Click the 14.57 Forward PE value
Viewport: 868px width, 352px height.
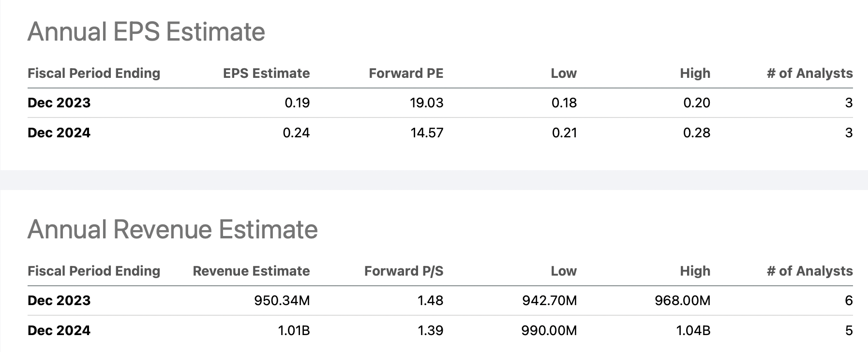pos(427,133)
